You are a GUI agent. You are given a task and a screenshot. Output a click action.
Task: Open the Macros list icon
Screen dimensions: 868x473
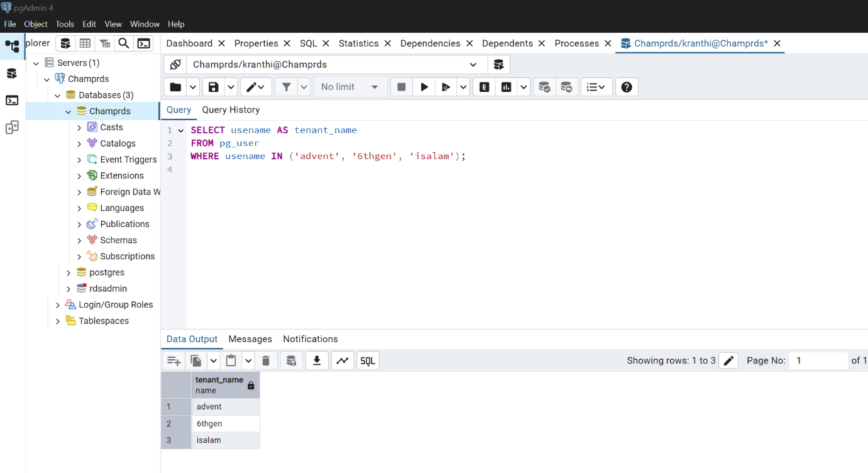click(x=596, y=87)
